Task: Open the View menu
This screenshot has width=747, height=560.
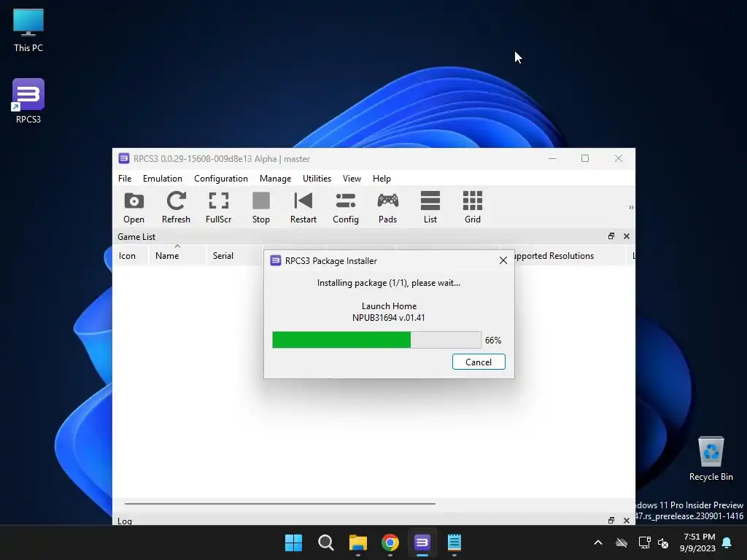Action: pyautogui.click(x=352, y=179)
